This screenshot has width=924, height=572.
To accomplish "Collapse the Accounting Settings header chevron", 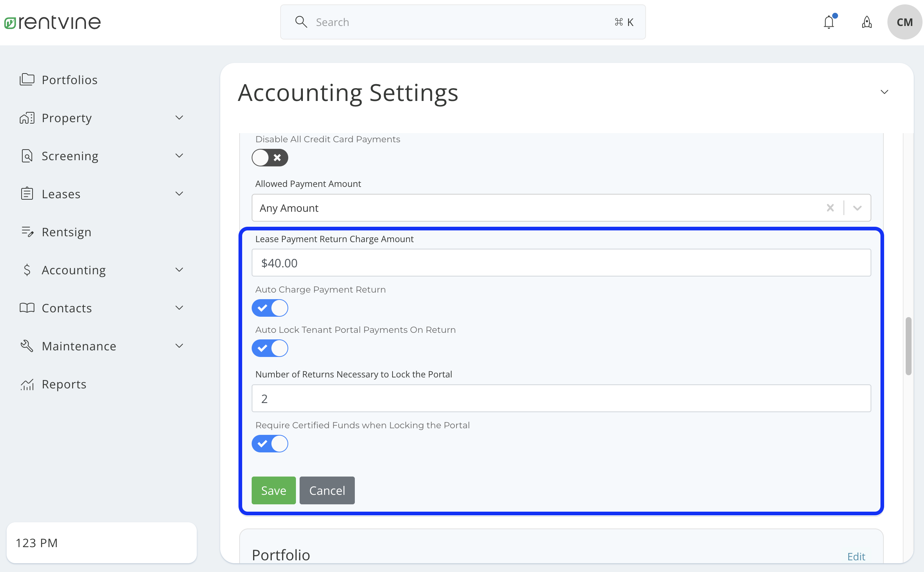I will click(x=884, y=92).
